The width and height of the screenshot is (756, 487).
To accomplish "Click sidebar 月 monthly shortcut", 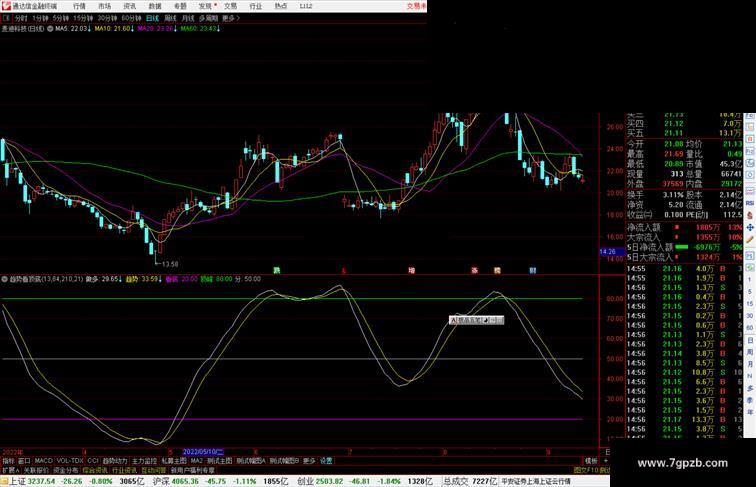I will tap(750, 365).
